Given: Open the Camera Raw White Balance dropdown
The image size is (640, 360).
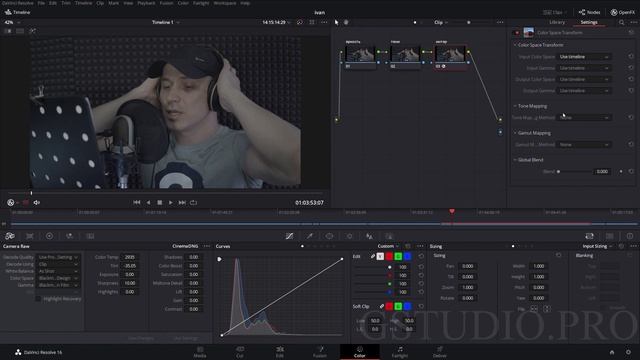Looking at the screenshot, I should (58, 271).
